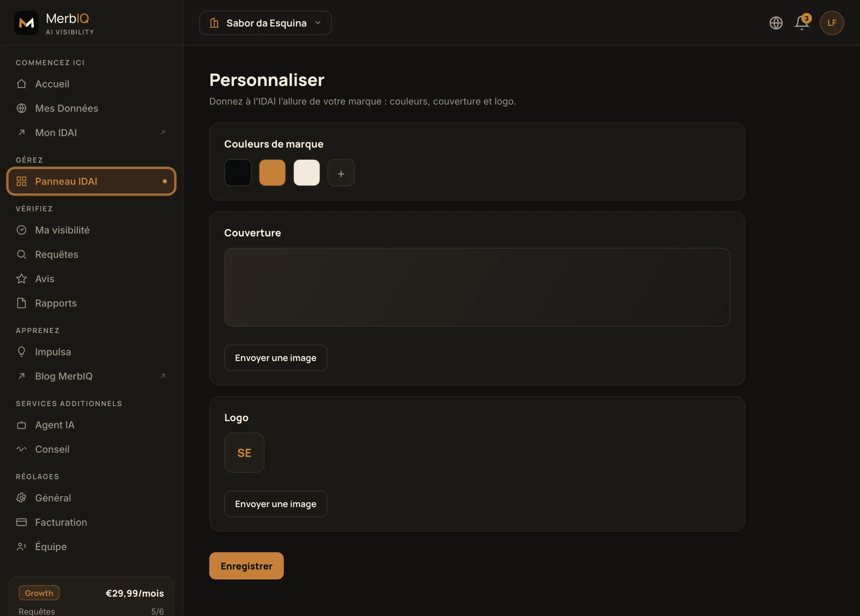Select the cream brand color swatch
This screenshot has width=860, height=616.
click(x=307, y=173)
